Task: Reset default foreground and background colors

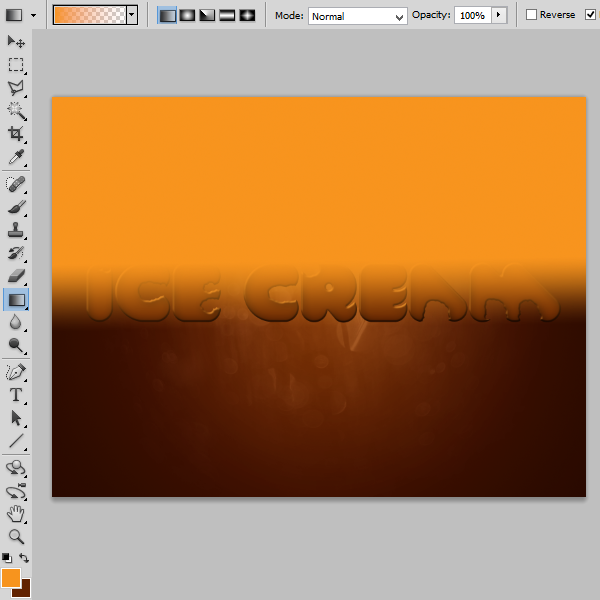Action: pos(7,558)
